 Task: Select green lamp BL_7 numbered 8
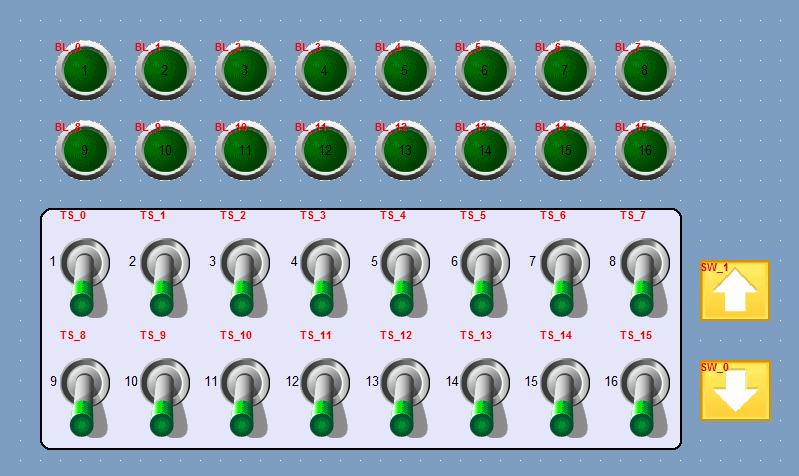point(645,70)
